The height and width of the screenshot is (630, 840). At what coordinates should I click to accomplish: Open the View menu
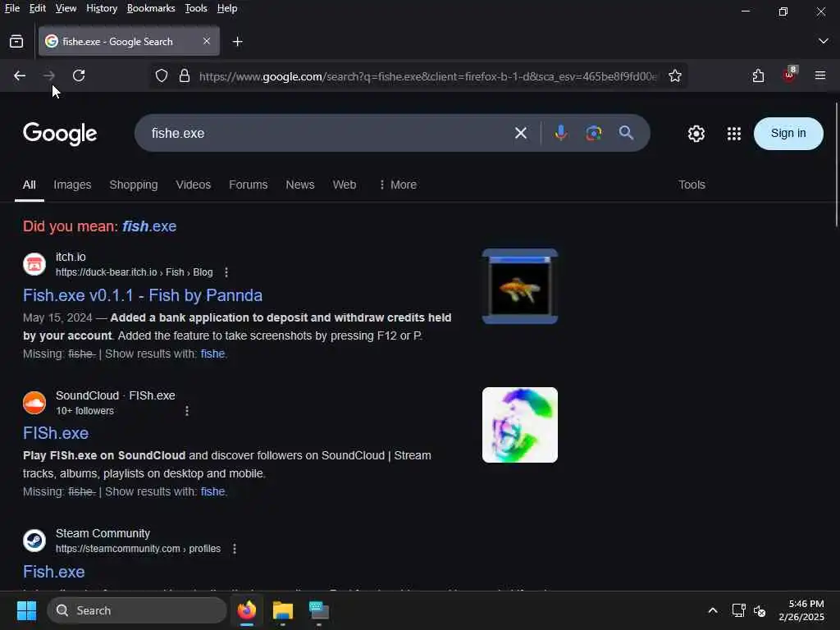click(x=66, y=8)
